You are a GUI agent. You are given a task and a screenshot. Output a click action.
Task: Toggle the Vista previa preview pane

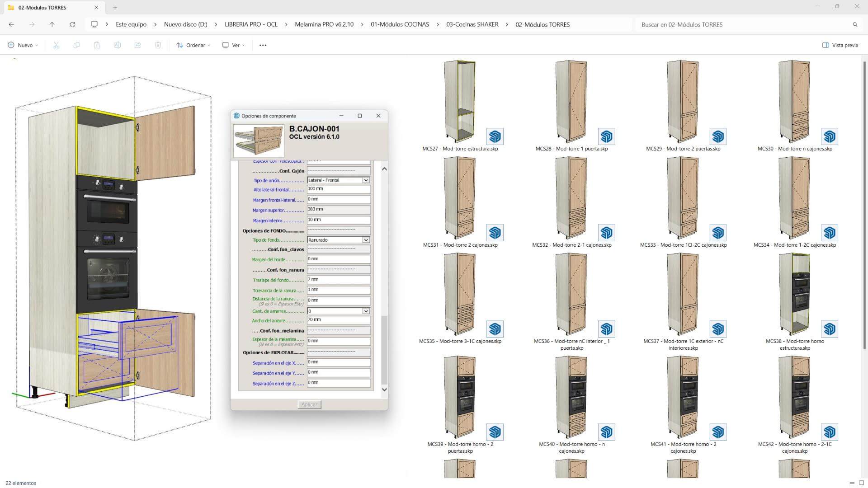point(840,45)
